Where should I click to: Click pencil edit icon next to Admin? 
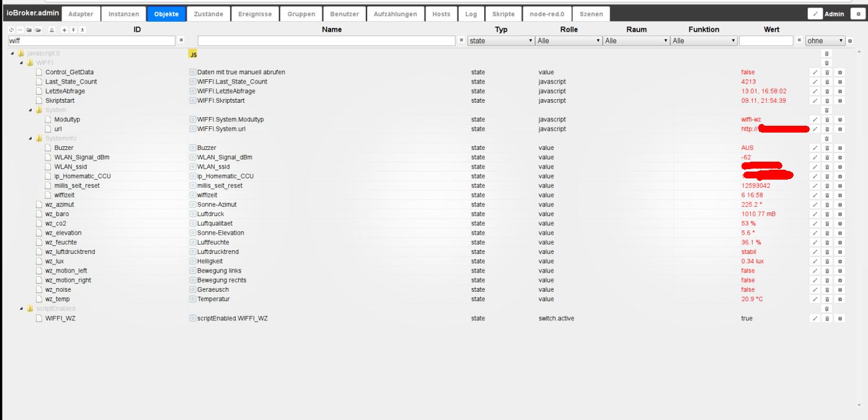pos(815,14)
